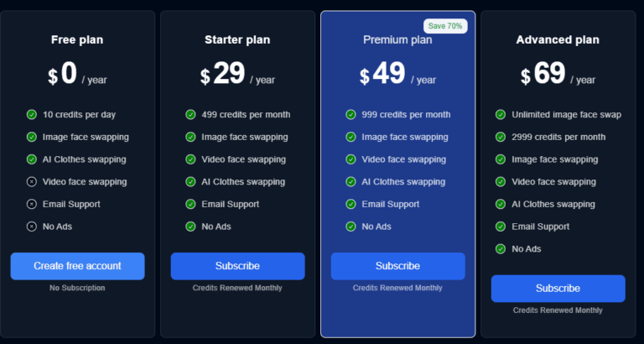Subscribe to the Premium plan
This screenshot has width=644, height=344.
(x=397, y=266)
